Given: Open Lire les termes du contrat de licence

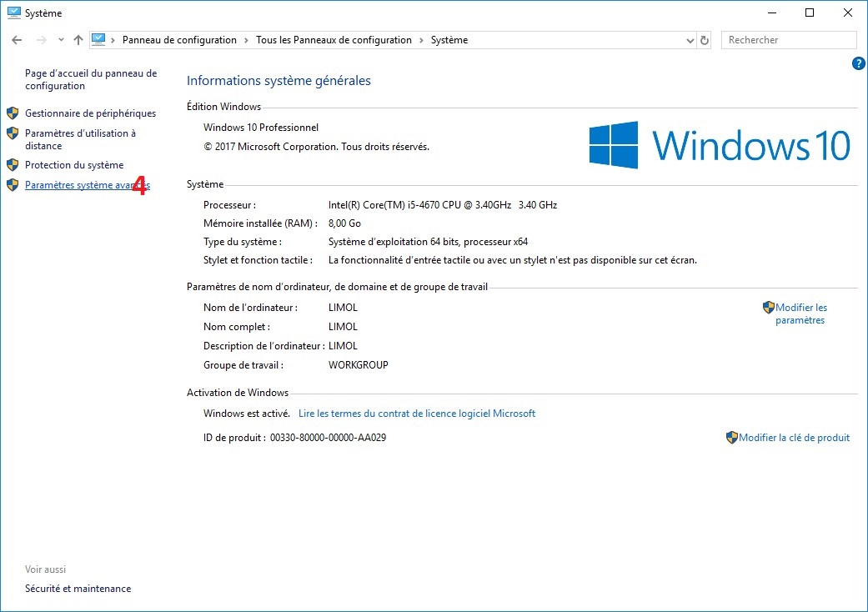Looking at the screenshot, I should 417,414.
